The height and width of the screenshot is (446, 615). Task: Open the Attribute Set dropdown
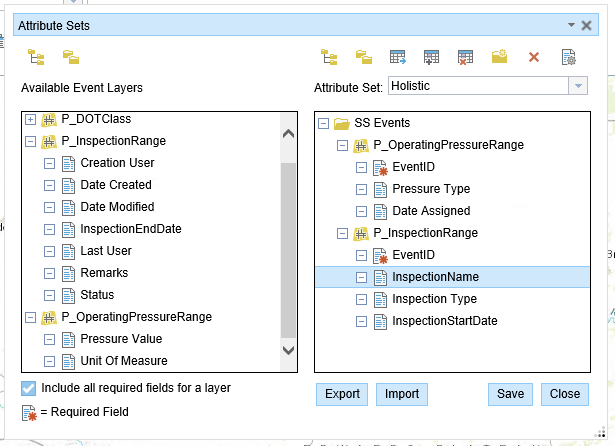577,86
